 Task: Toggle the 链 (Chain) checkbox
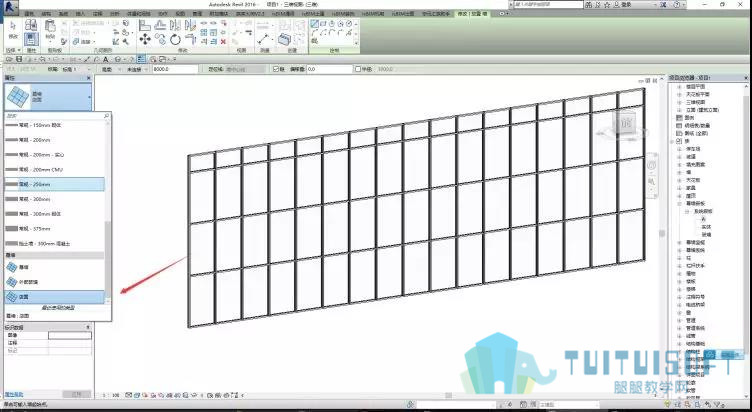click(x=276, y=69)
